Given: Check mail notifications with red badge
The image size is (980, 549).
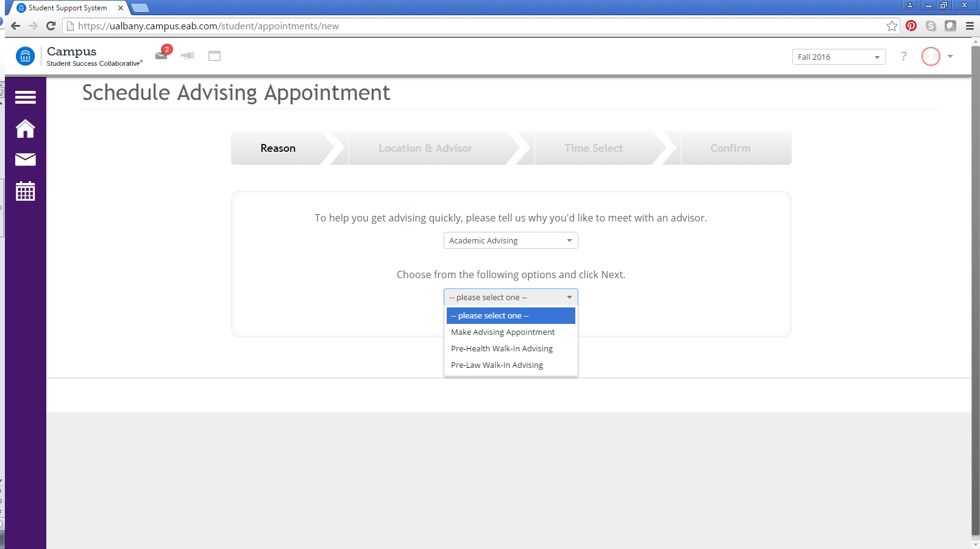Looking at the screenshot, I should (162, 54).
